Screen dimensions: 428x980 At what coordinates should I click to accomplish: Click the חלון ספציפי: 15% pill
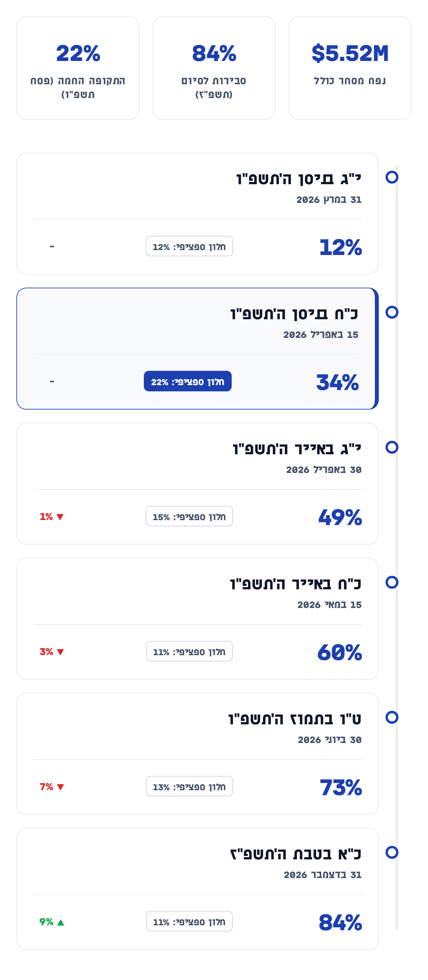(189, 516)
